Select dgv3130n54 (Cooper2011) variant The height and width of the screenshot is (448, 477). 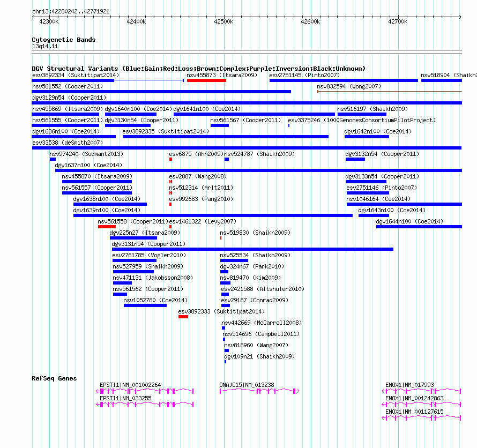tap(128, 125)
